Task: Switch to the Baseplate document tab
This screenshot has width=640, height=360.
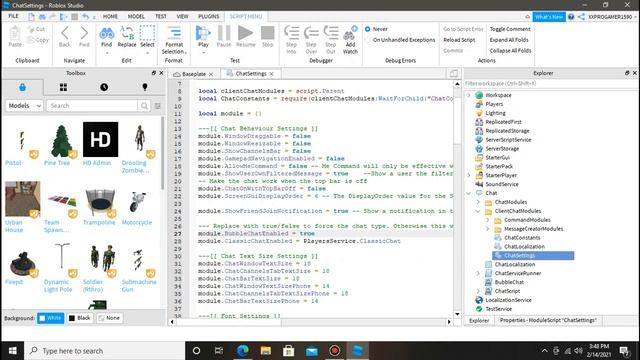Action: 194,74
